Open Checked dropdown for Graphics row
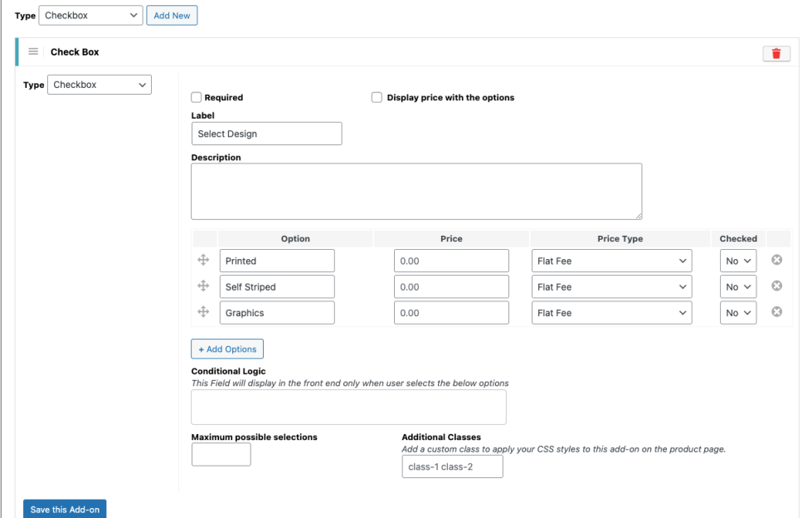Viewport: 812px width, 518px height. (x=738, y=313)
